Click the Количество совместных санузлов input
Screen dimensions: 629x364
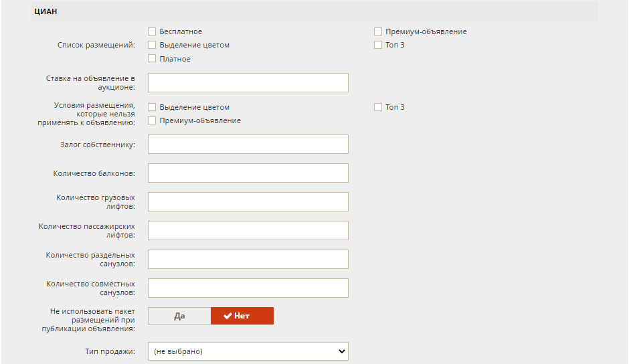[x=248, y=288]
